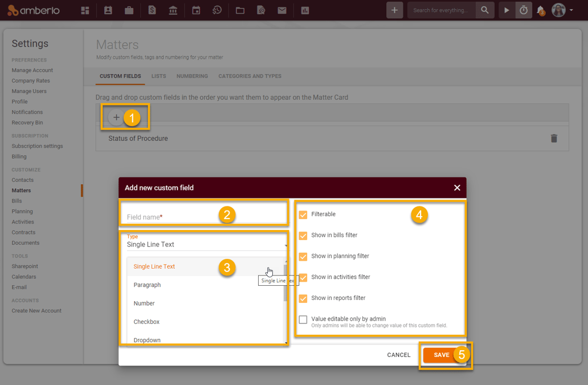Screen dimensions: 588x385
Task: Delete Status of Procedure using trash icon
Action: (x=554, y=138)
